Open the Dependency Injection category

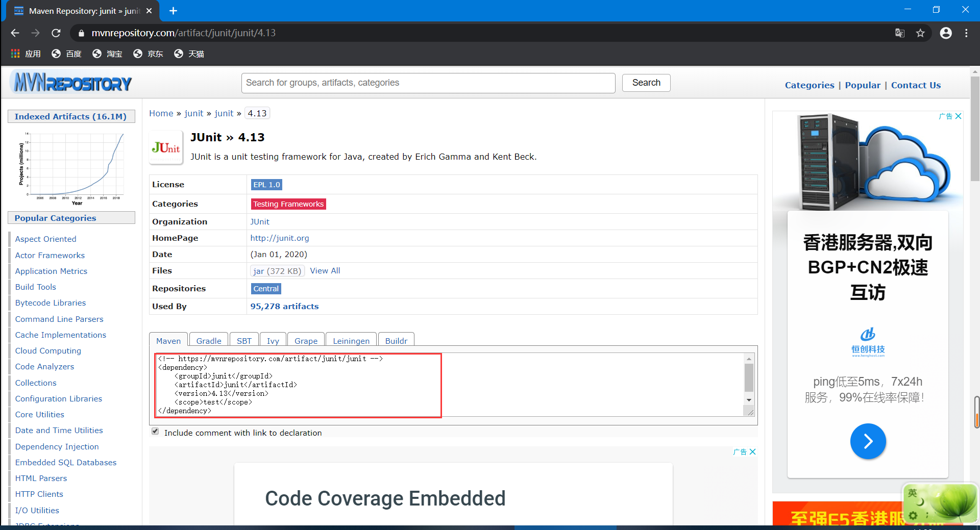coord(57,446)
